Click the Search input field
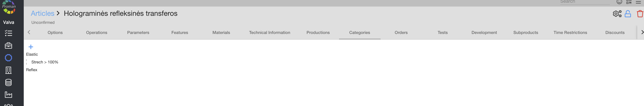This screenshot has width=644, height=106. (585, 2)
